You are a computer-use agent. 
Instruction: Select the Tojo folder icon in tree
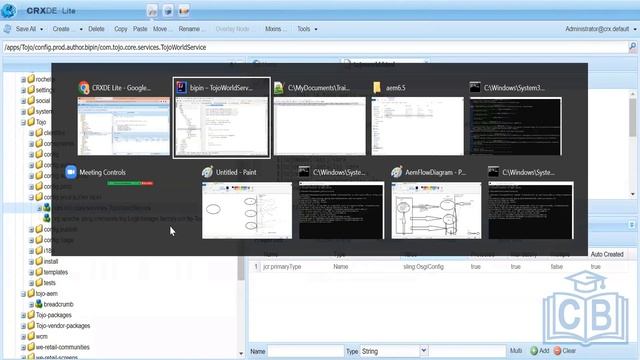tap(31, 122)
